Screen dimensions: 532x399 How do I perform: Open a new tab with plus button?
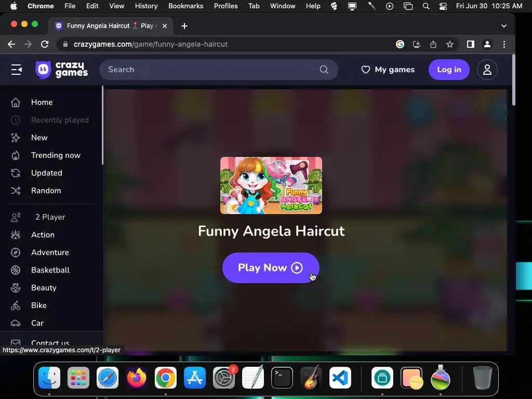pyautogui.click(x=184, y=26)
